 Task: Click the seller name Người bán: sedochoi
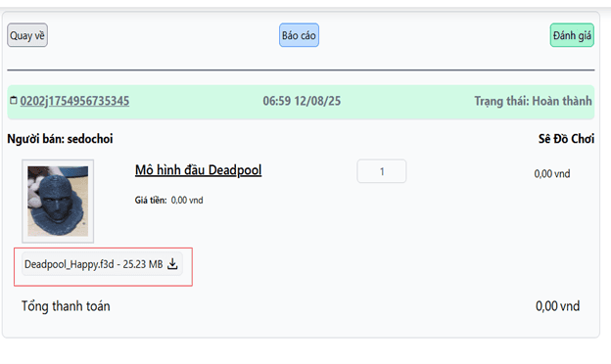(x=60, y=139)
